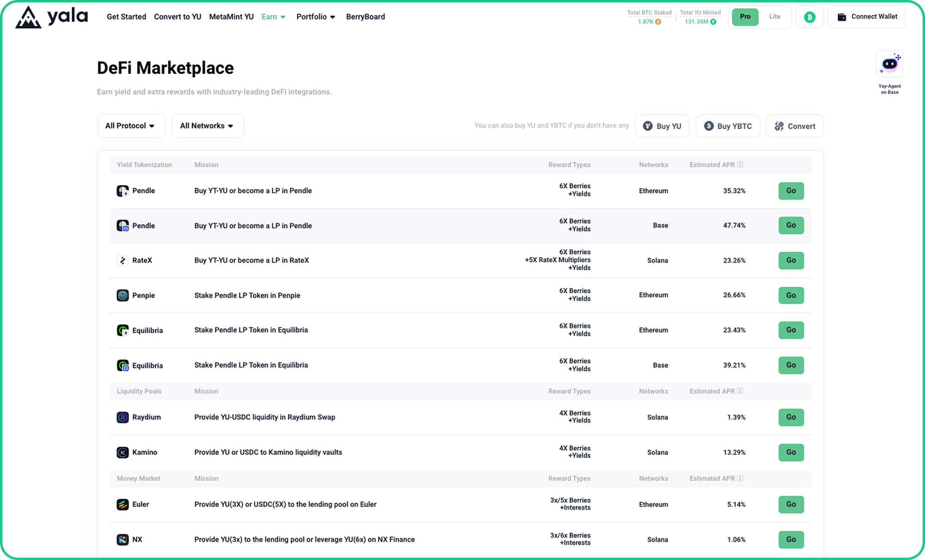Click Estimated APR info icon in Yield Tokenization header
925x560 pixels.
point(740,165)
